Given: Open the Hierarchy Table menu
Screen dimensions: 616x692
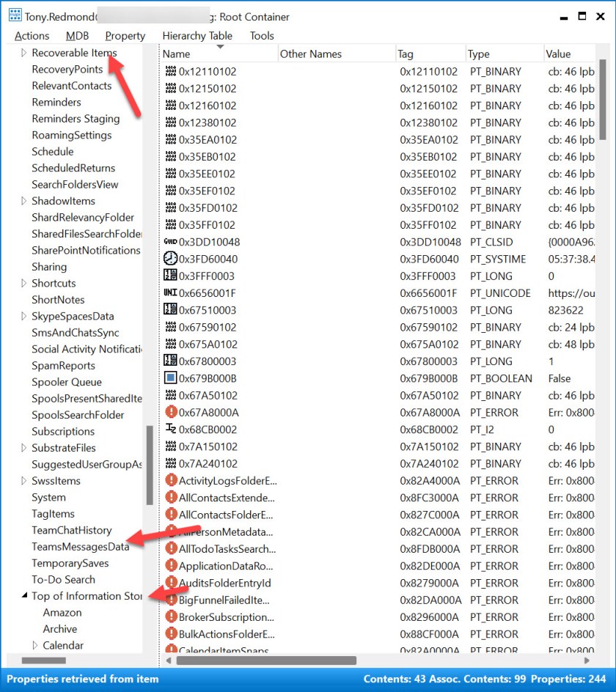Looking at the screenshot, I should (x=197, y=36).
